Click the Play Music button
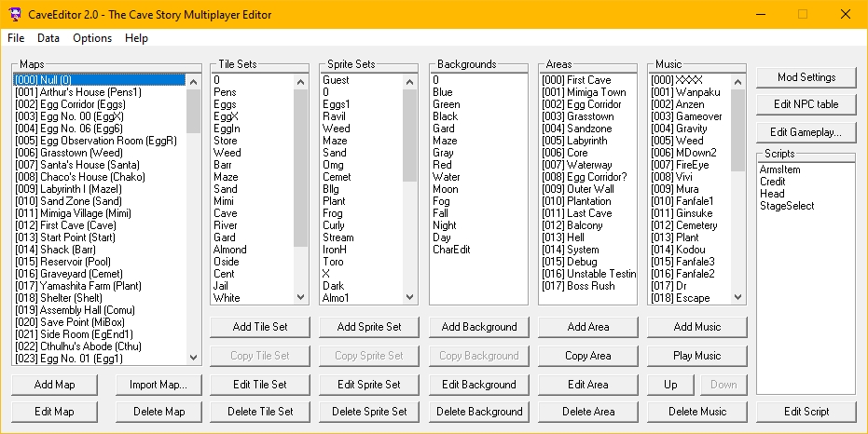Viewport: 868px width, 434px height. click(697, 356)
